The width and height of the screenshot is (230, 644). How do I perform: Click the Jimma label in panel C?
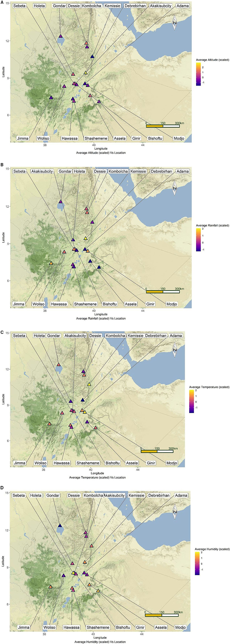point(20,463)
